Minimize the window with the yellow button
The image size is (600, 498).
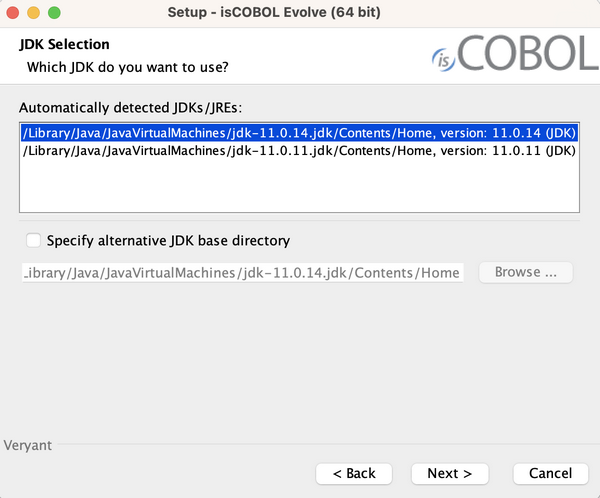point(34,13)
